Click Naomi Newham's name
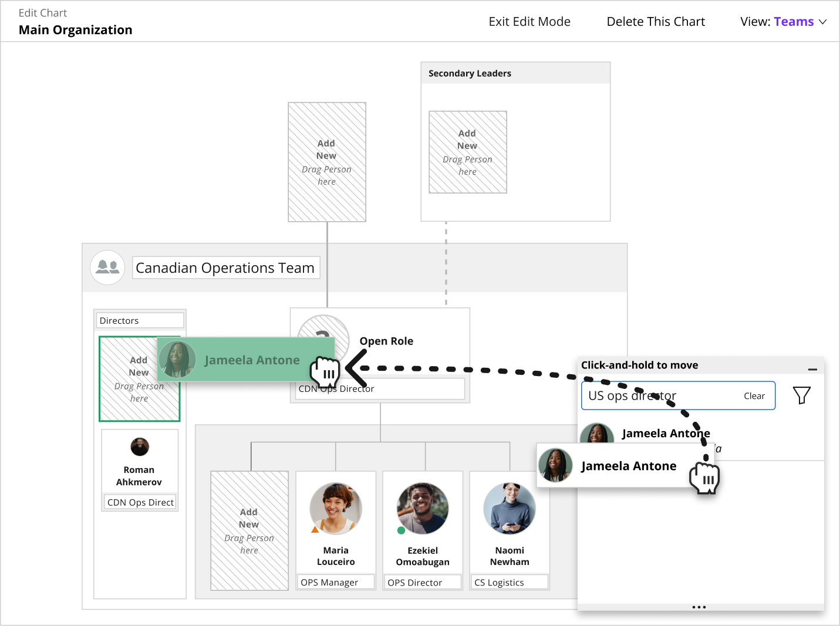Image resolution: width=840 pixels, height=626 pixels. [x=510, y=556]
